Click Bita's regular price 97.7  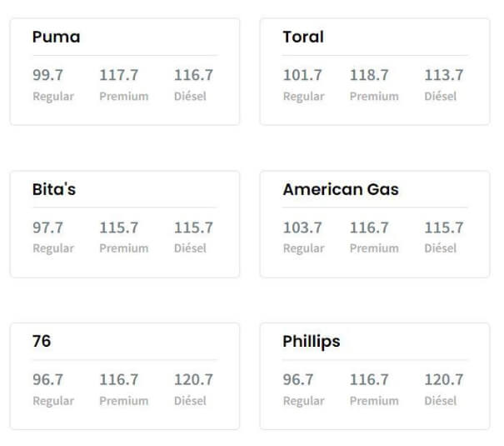pyautogui.click(x=48, y=228)
